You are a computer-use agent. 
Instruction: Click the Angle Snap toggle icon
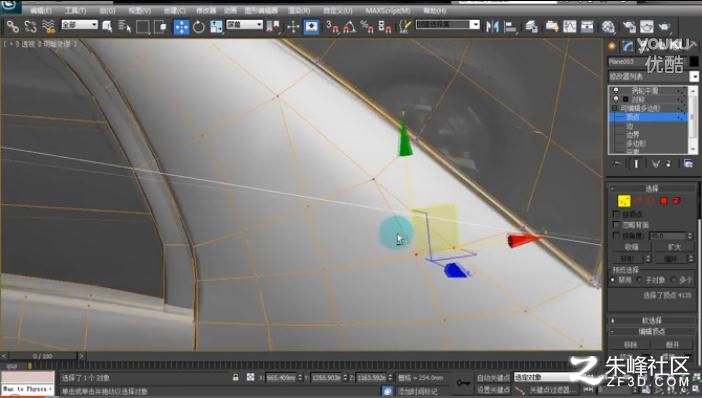coord(349,27)
